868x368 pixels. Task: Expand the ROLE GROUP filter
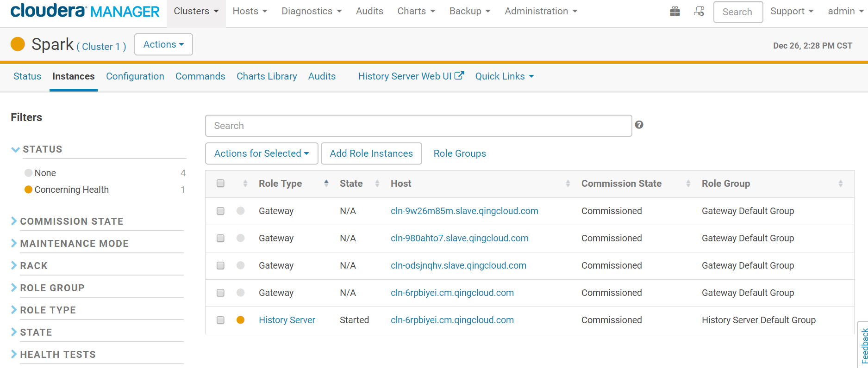coord(48,288)
